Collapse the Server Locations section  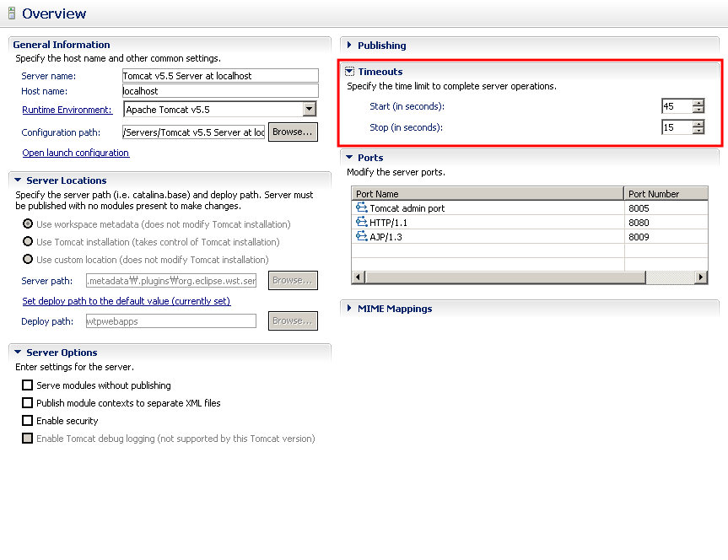click(x=18, y=180)
